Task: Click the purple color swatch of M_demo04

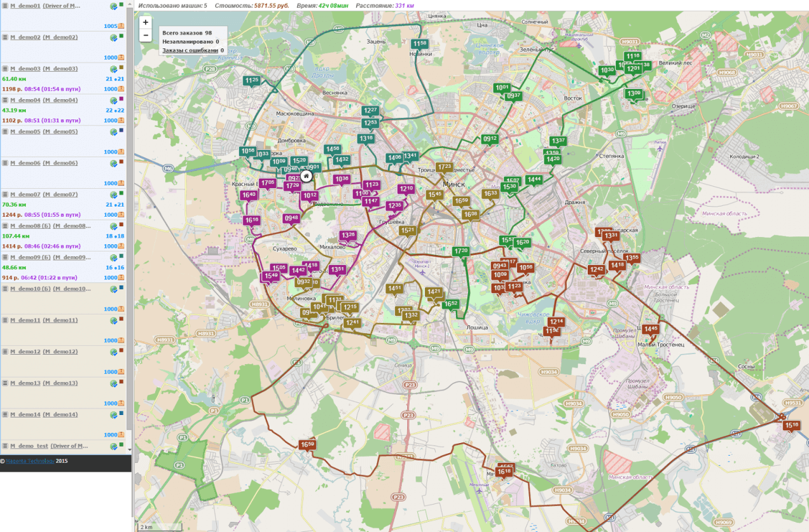Action: click(x=121, y=99)
